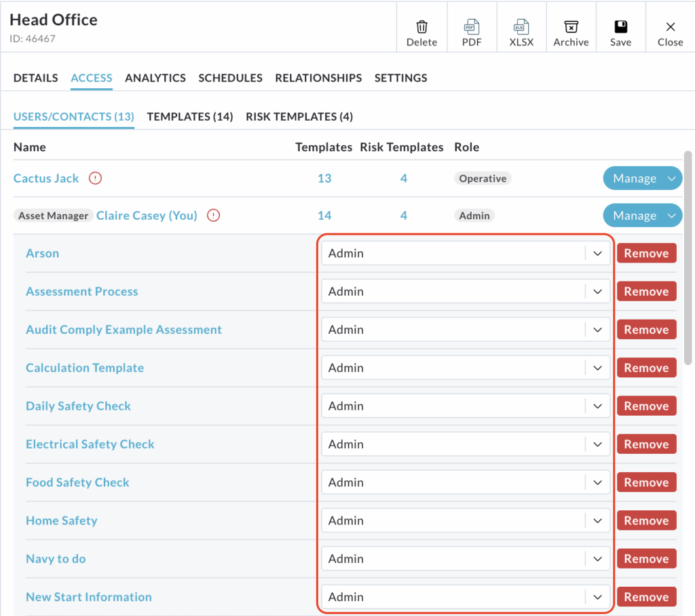The image size is (695, 616).
Task: Collapse Manage menu for Claire Casey
Action: [x=642, y=216]
